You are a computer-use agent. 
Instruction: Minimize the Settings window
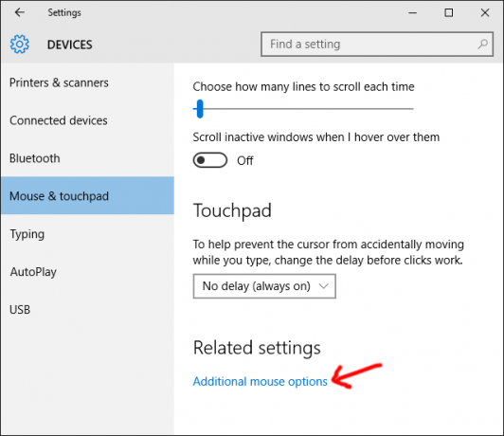point(413,13)
